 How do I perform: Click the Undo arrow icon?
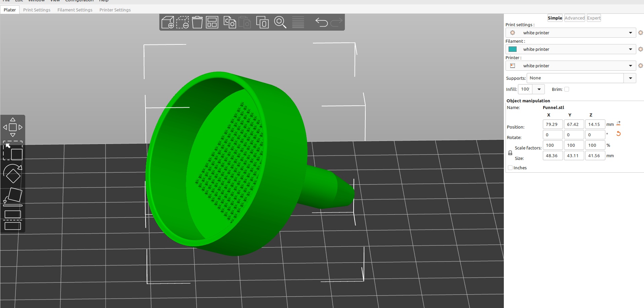pos(321,22)
